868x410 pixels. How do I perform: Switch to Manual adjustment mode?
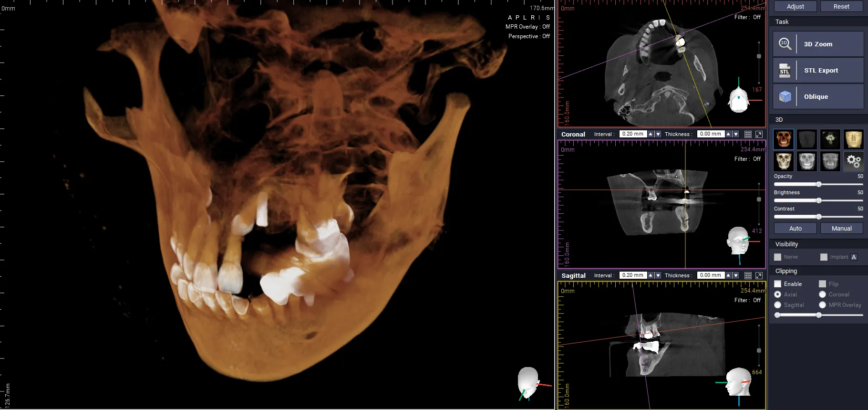pos(842,229)
